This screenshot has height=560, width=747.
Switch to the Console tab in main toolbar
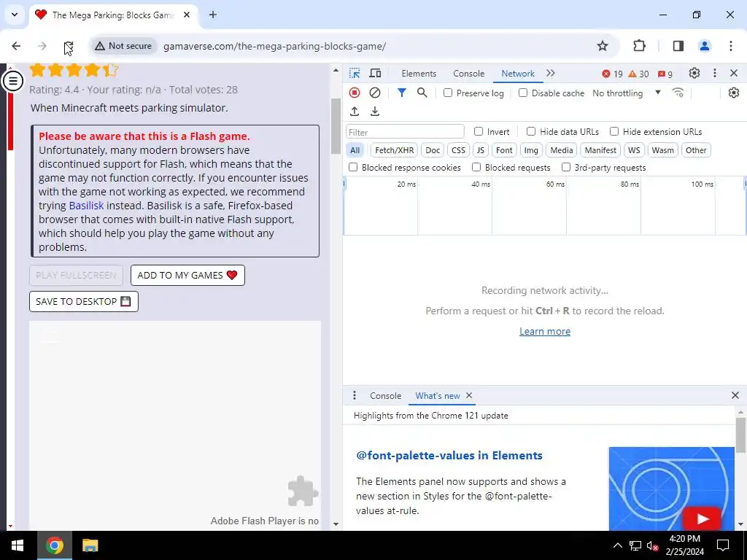[x=469, y=74]
